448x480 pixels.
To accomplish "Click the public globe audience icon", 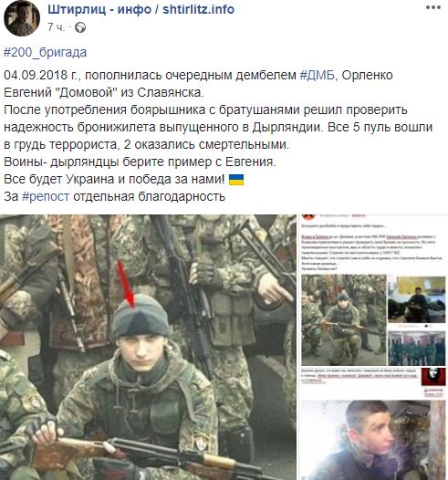I will coord(80,27).
